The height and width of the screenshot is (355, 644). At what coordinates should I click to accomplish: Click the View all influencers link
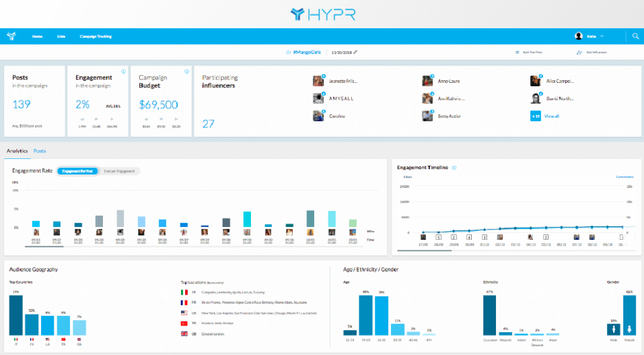coord(551,116)
